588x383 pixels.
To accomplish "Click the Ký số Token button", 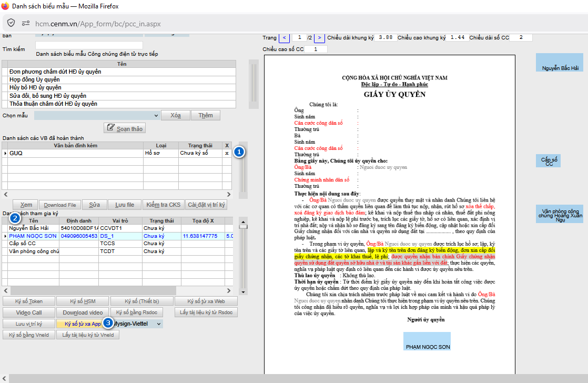I will click(x=29, y=301).
